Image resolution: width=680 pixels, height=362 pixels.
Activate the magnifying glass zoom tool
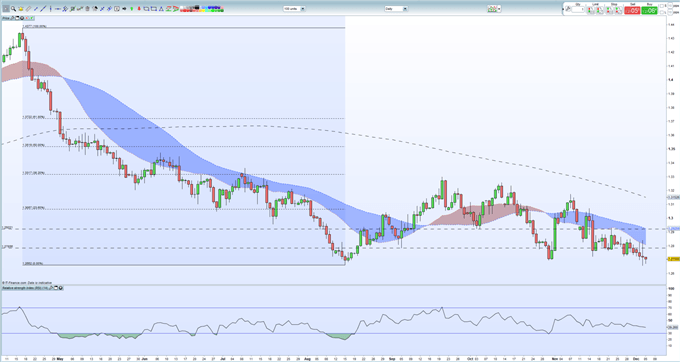click(x=13, y=9)
